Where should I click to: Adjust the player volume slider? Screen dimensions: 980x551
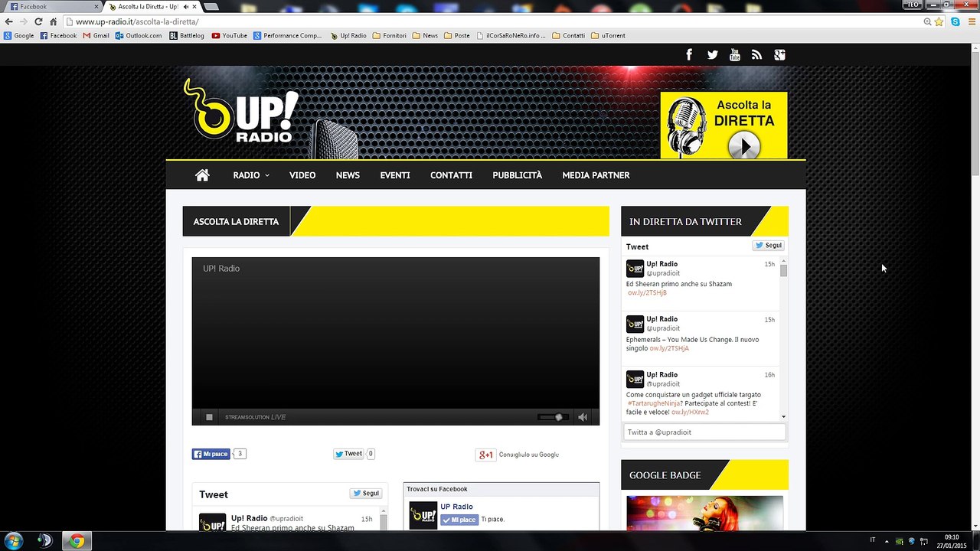551,417
